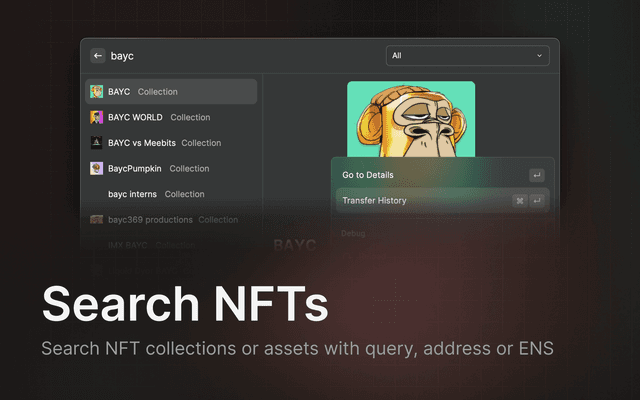This screenshot has width=640, height=400.
Task: Click the bayc369 productions collection icon
Action: [96, 220]
